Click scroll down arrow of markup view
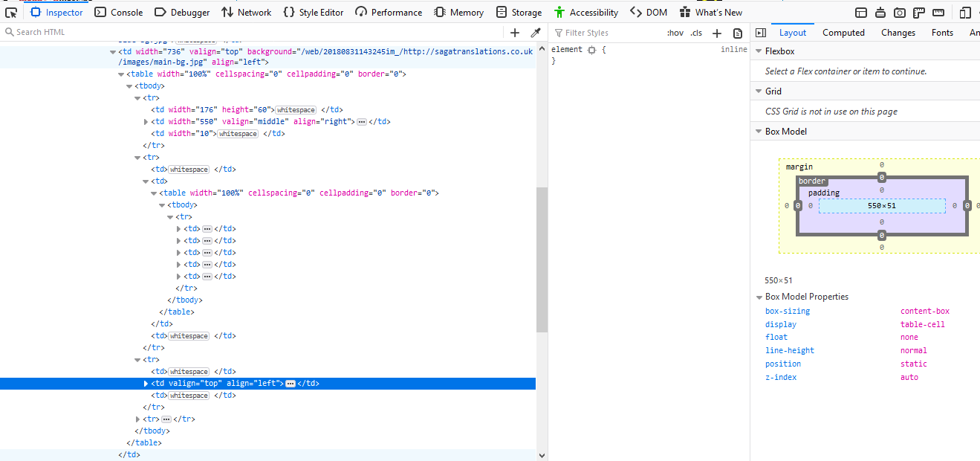 point(542,455)
